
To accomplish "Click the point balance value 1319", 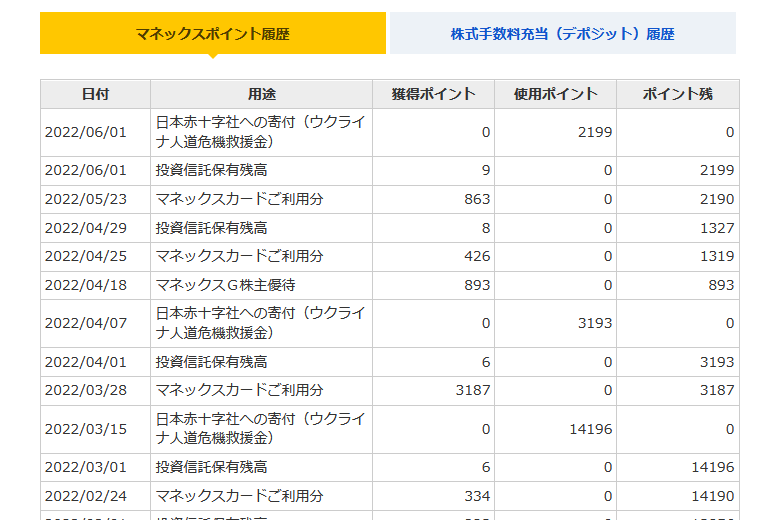I will (717, 256).
